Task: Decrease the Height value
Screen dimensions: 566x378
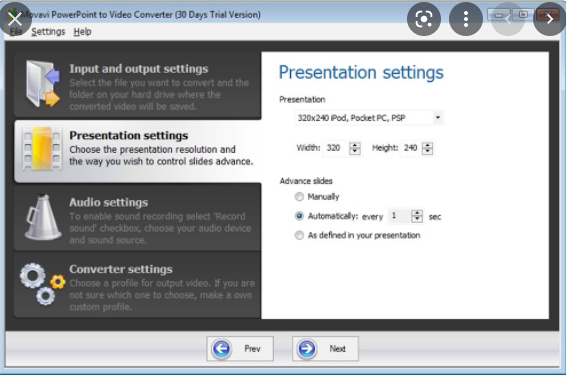Action: [427, 151]
